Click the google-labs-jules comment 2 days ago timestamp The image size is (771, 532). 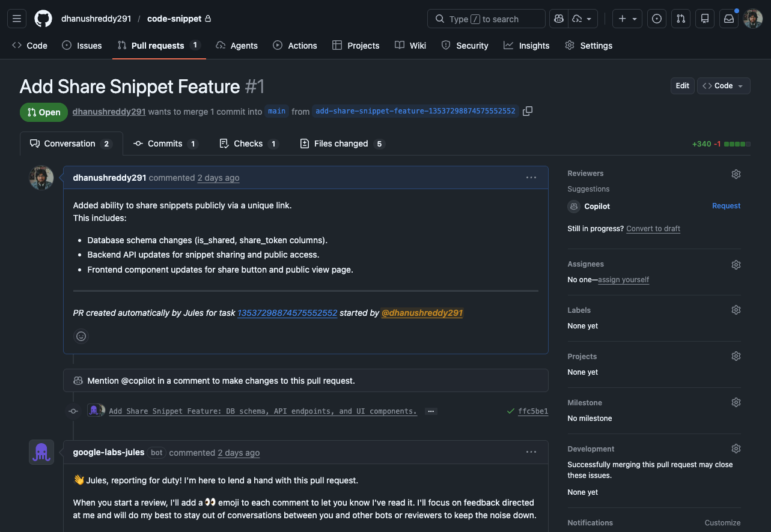pyautogui.click(x=239, y=453)
